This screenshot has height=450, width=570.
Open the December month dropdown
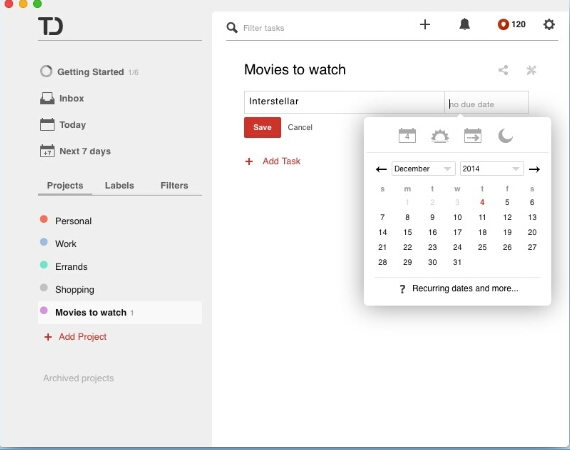(x=423, y=169)
